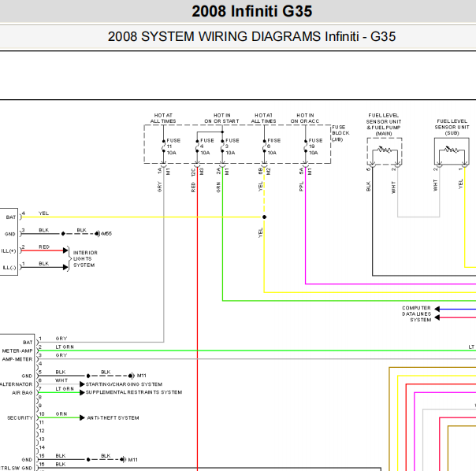Screen dimensions: 476x471
Task: Select the 'COMPUTER DATA LINES SYSTEM' reference text
Action: point(416,313)
